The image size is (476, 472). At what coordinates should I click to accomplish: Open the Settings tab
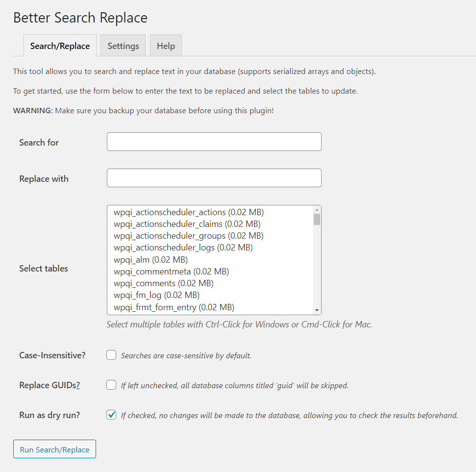pos(123,46)
